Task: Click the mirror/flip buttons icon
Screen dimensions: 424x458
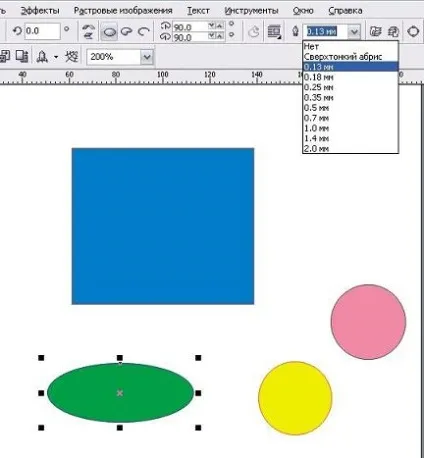Action: (x=88, y=32)
